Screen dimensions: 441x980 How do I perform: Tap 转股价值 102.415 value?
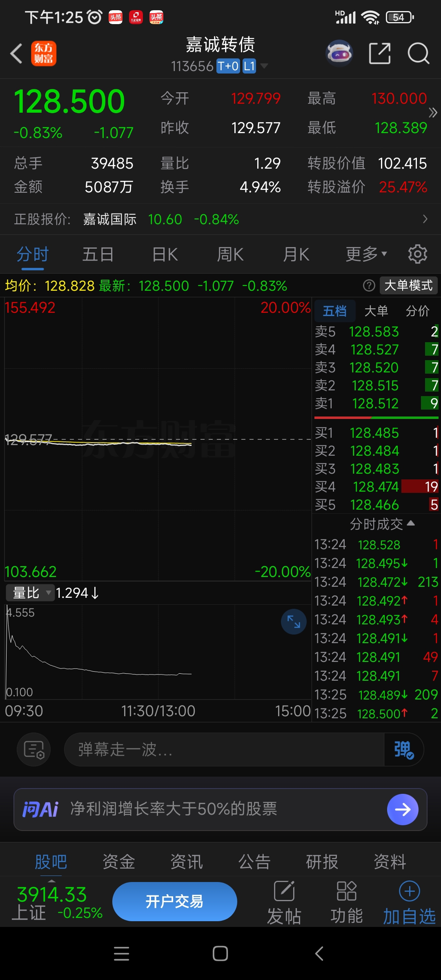(x=403, y=163)
